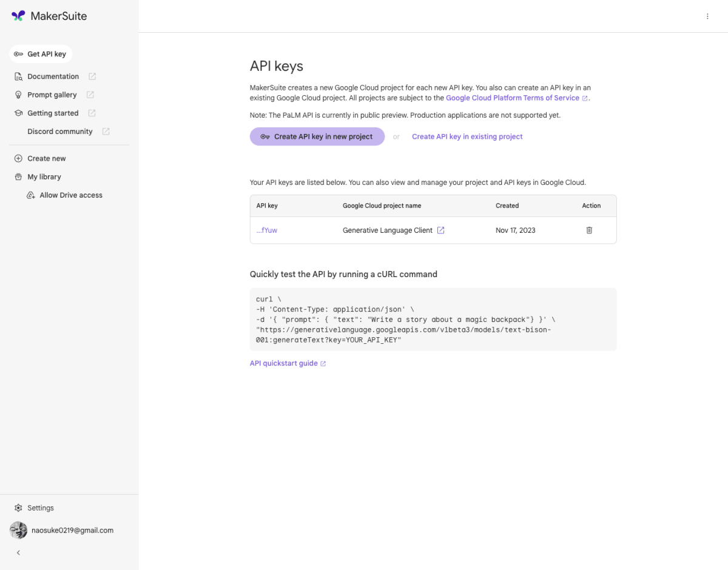
Task: Click external icon after Terms of Service link
Action: pos(585,98)
